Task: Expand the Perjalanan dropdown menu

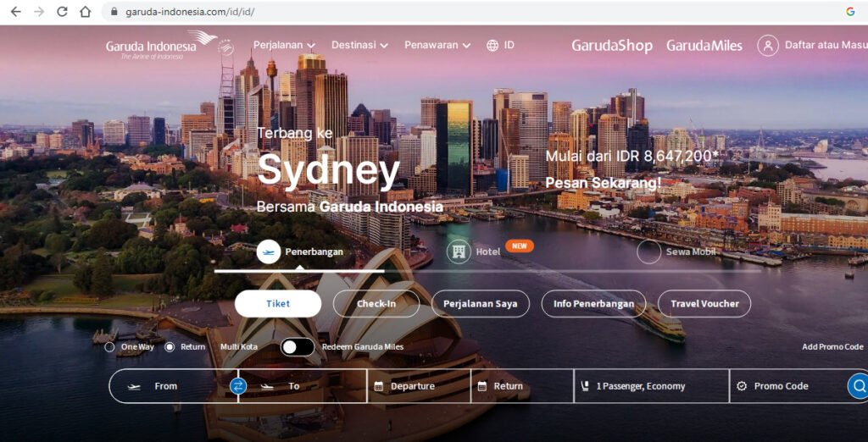Action: tap(284, 46)
